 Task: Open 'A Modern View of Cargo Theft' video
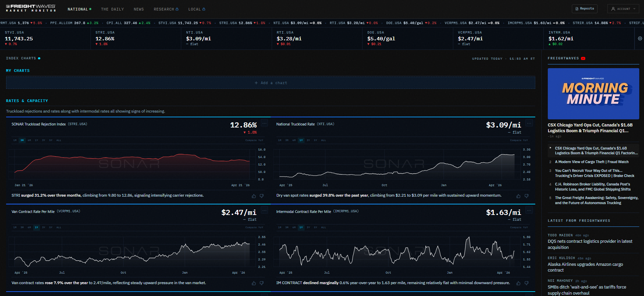point(591,162)
